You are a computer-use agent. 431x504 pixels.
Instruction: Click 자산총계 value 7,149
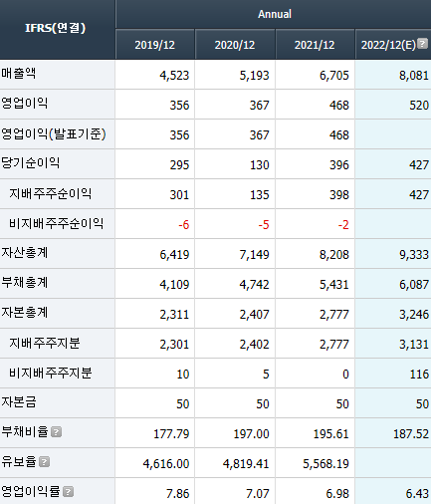coord(255,255)
